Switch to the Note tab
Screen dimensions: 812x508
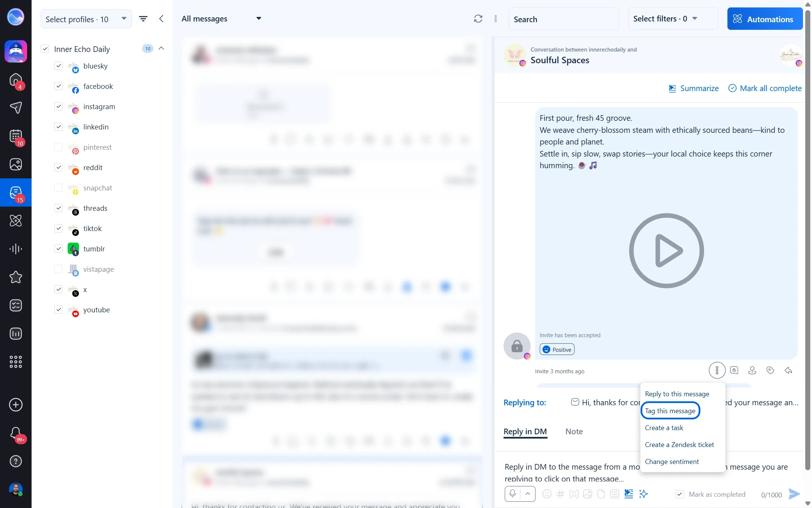pyautogui.click(x=574, y=432)
